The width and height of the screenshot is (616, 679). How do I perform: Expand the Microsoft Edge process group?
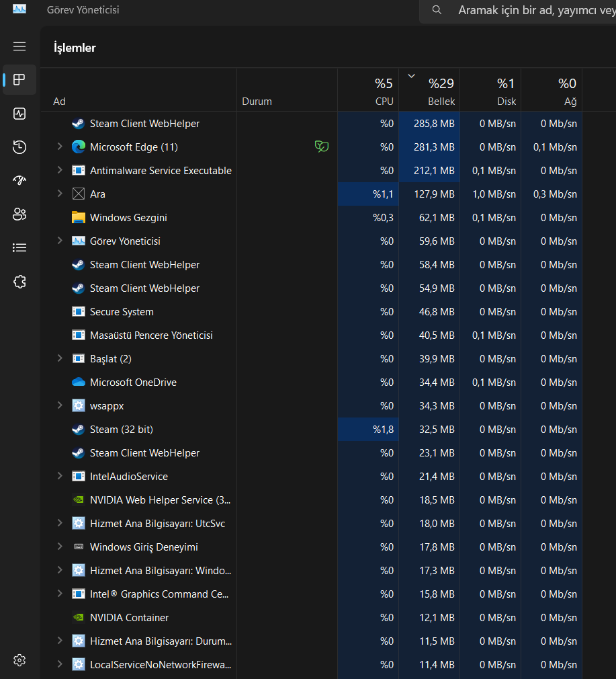[x=60, y=147]
